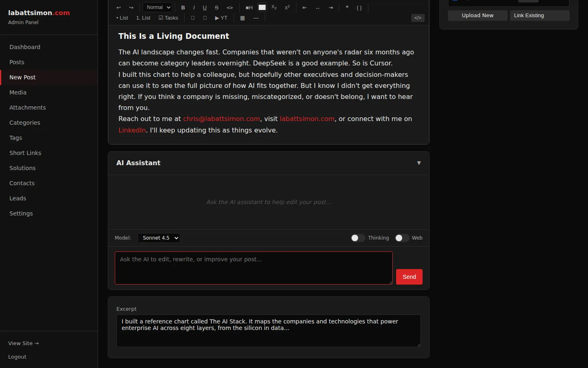The image size is (588, 368).
Task: Turn on the Web toggle
Action: click(x=402, y=238)
